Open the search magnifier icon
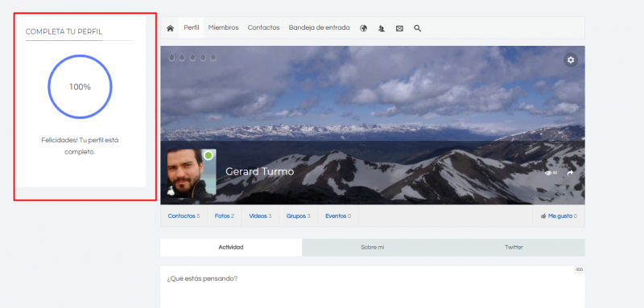The width and height of the screenshot is (644, 308). 417,28
